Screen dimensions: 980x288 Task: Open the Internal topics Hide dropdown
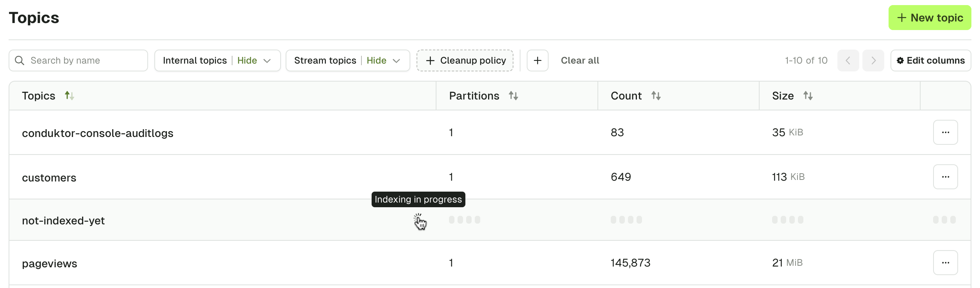pyautogui.click(x=217, y=60)
